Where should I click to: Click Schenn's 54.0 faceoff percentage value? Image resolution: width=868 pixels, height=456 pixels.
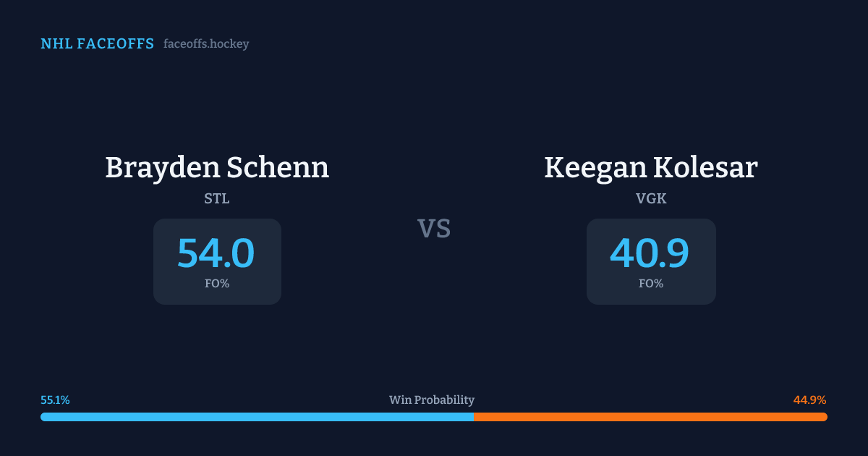click(216, 253)
